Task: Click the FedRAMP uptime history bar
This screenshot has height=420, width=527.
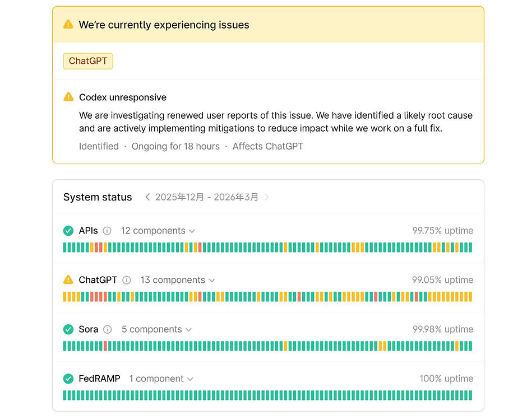Action: [267, 395]
